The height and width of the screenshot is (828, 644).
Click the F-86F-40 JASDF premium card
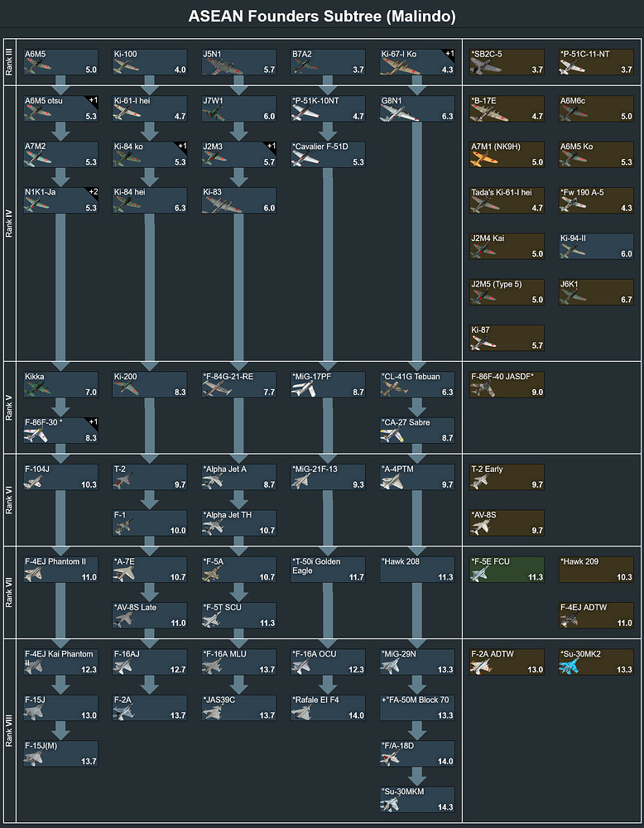(x=507, y=384)
